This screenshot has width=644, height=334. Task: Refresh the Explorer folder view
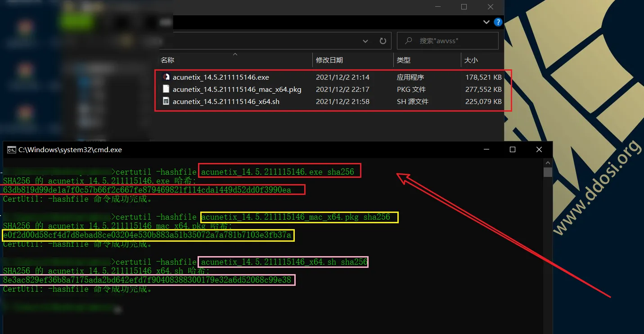point(383,41)
